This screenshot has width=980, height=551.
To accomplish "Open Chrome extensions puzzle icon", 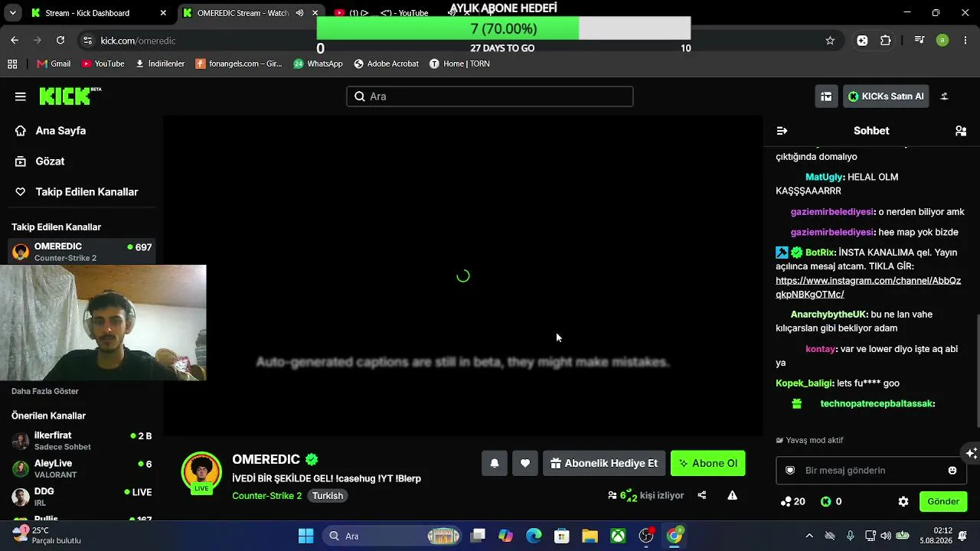I will click(x=886, y=41).
